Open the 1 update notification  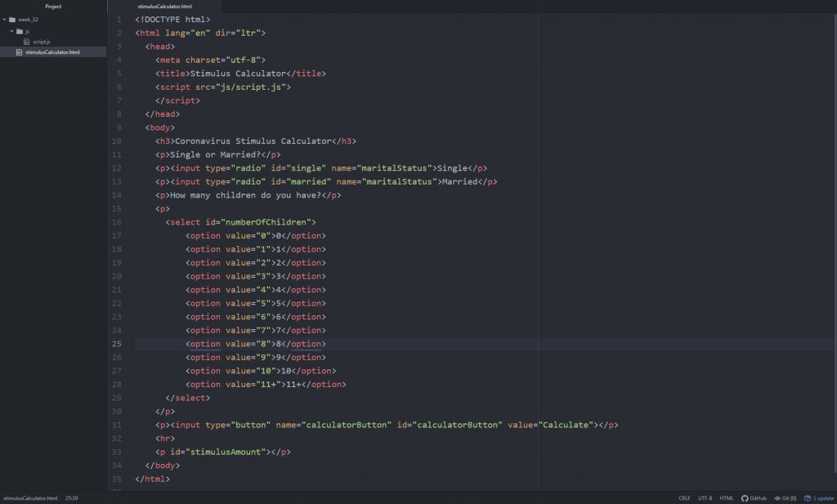tap(823, 498)
